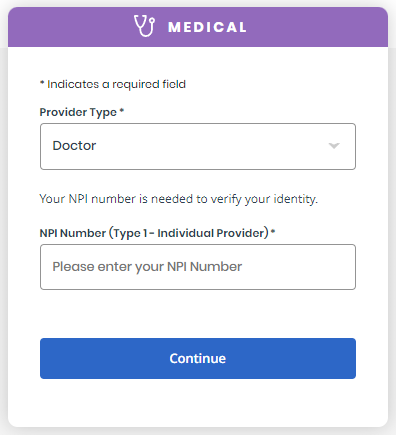
Task: Click the empty card area below Continue
Action: pyautogui.click(x=198, y=403)
